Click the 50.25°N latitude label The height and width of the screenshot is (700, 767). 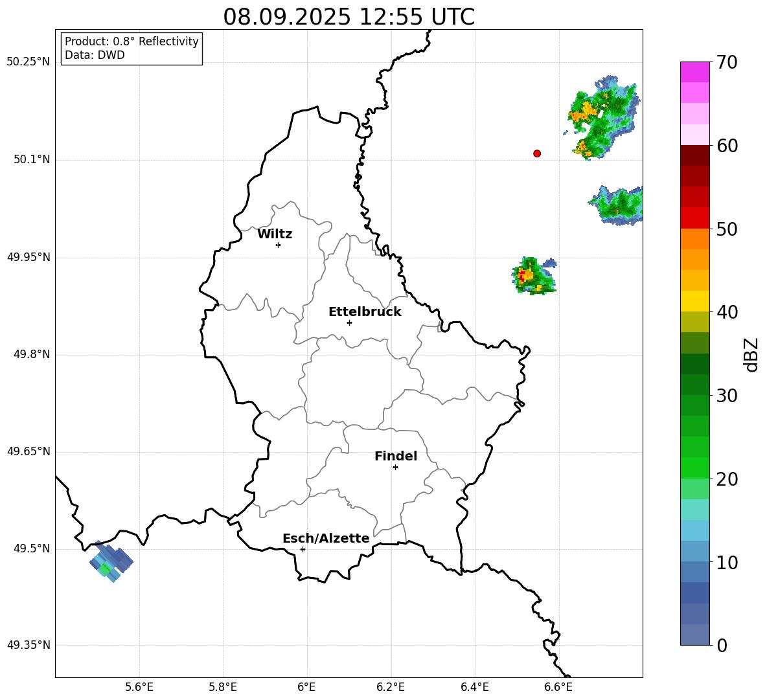pyautogui.click(x=29, y=62)
